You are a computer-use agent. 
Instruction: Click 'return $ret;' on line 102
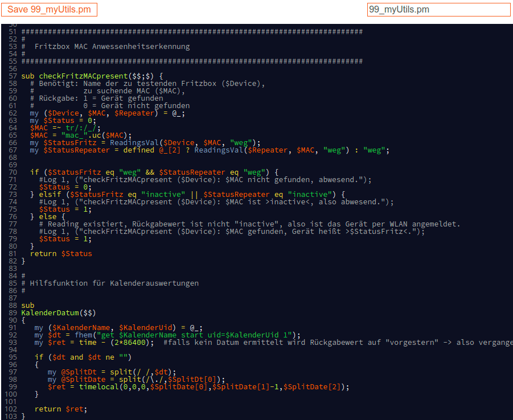[x=61, y=409]
